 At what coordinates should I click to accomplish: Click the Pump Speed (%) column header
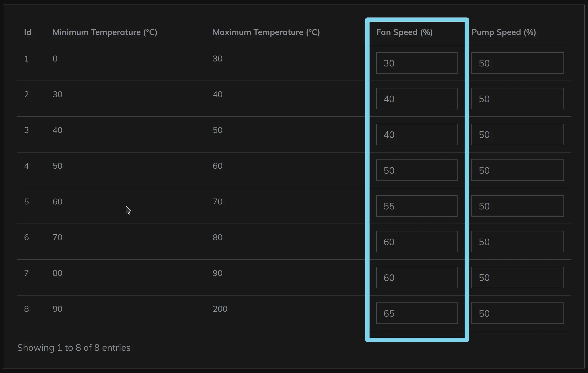504,32
